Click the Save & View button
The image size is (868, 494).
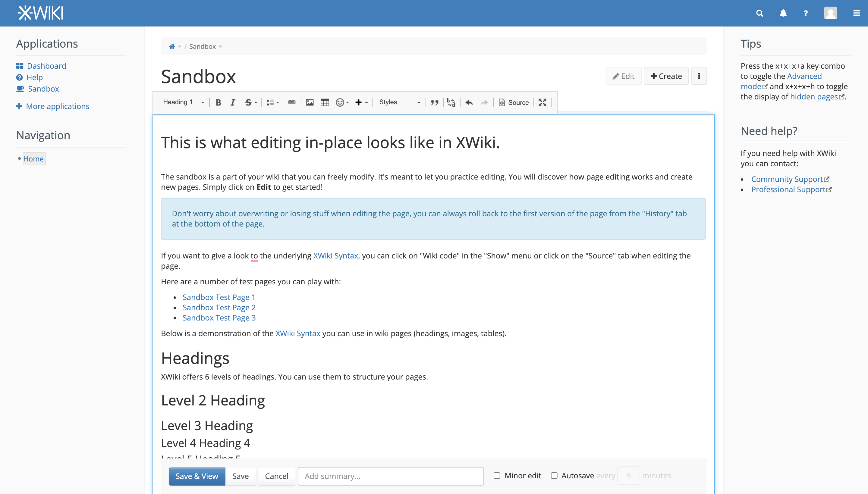point(197,476)
